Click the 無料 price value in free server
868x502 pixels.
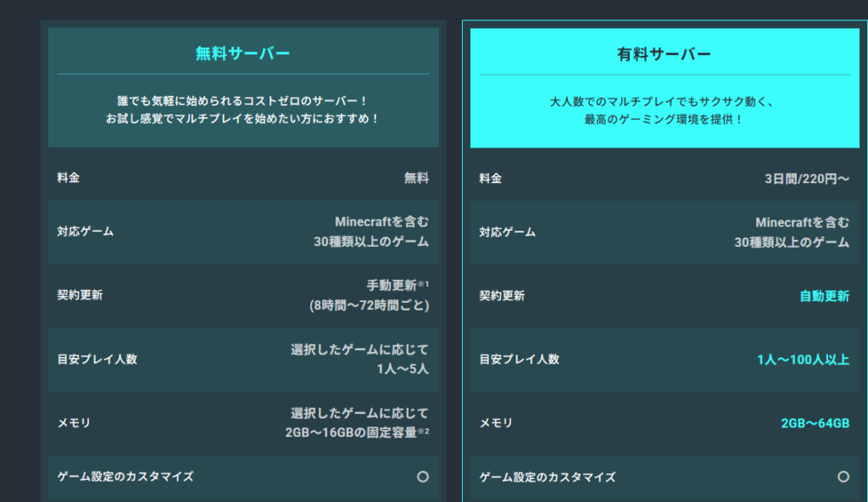click(416, 178)
